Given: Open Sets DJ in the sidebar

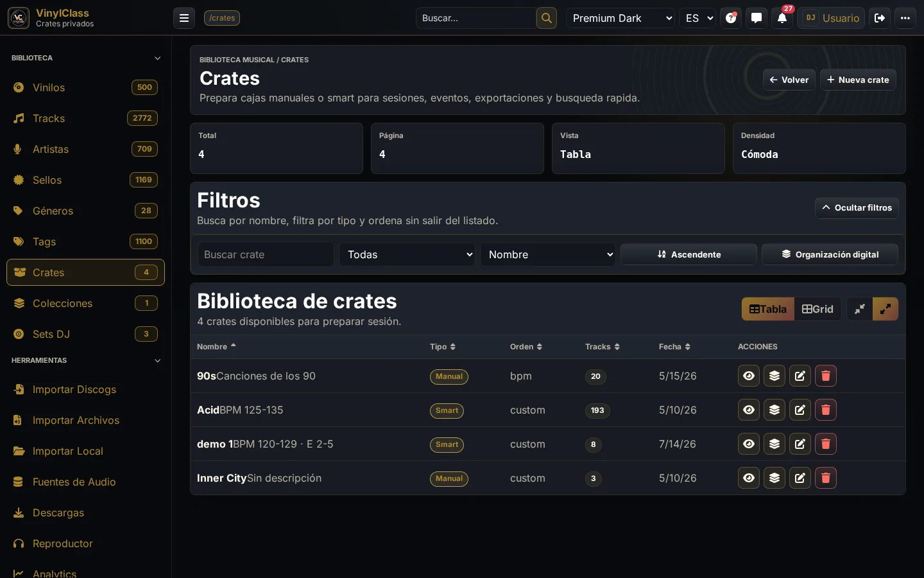Looking at the screenshot, I should pyautogui.click(x=85, y=334).
